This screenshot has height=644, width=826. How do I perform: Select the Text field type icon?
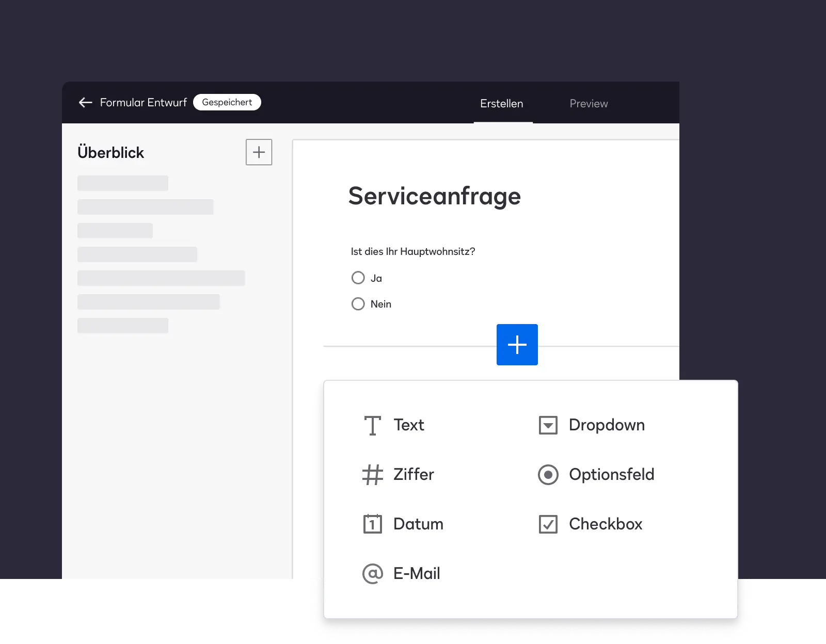(x=372, y=425)
